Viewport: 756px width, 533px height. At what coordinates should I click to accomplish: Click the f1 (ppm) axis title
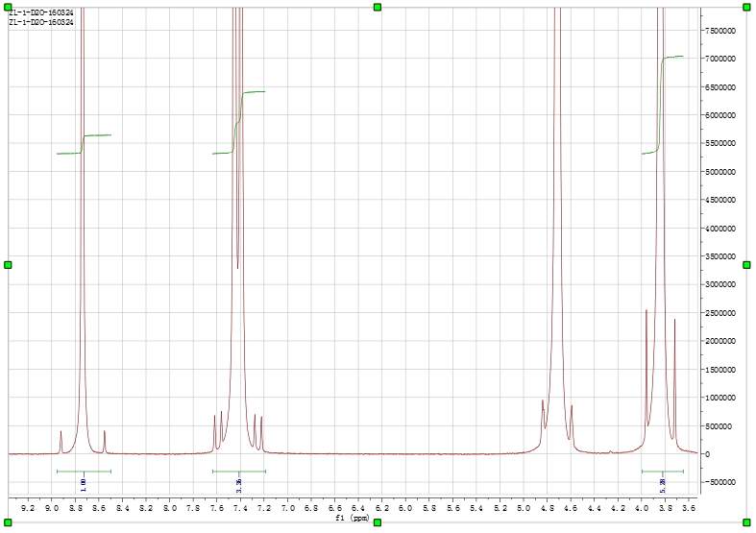pos(352,518)
